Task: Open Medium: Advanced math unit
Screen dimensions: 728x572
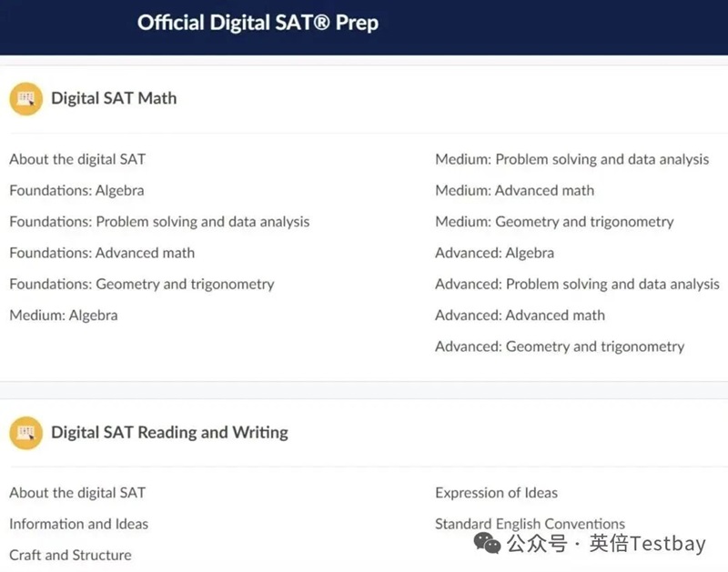Action: [514, 190]
